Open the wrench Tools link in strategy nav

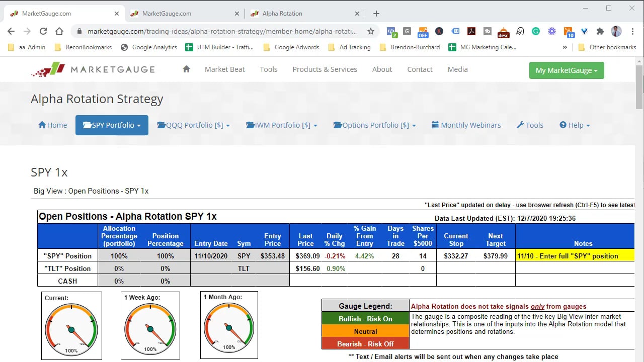pyautogui.click(x=530, y=125)
